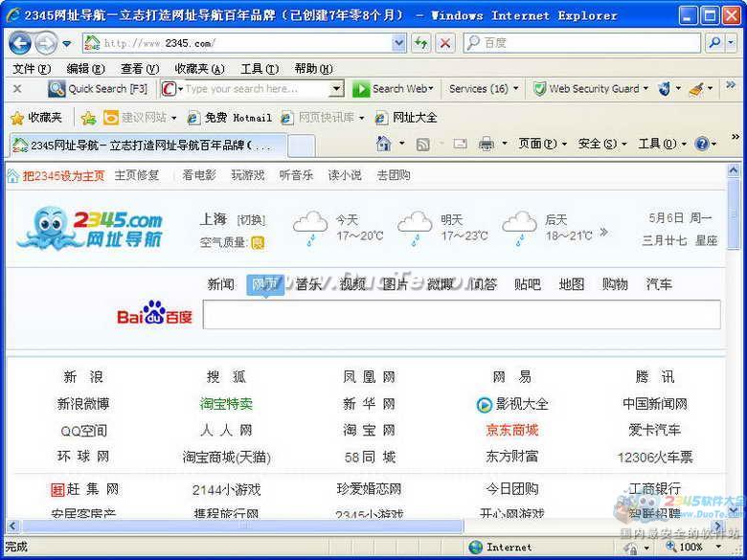Select the 贴吧 search tab
747x560 pixels.
(528, 284)
